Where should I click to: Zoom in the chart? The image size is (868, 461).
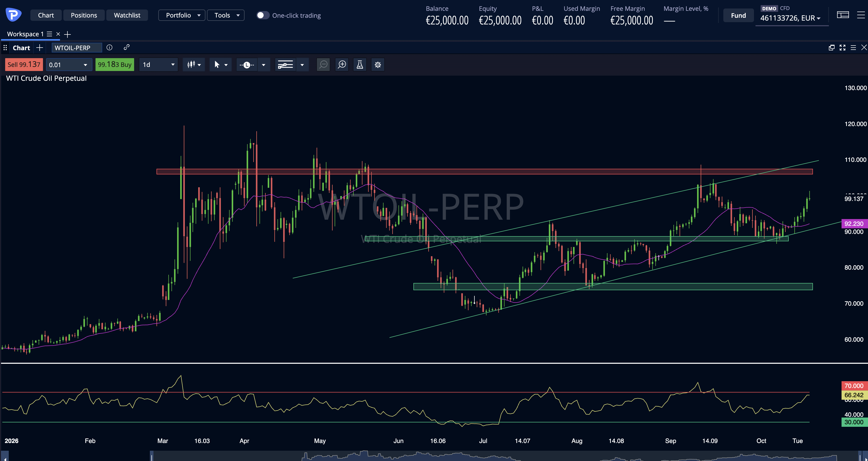coord(342,65)
